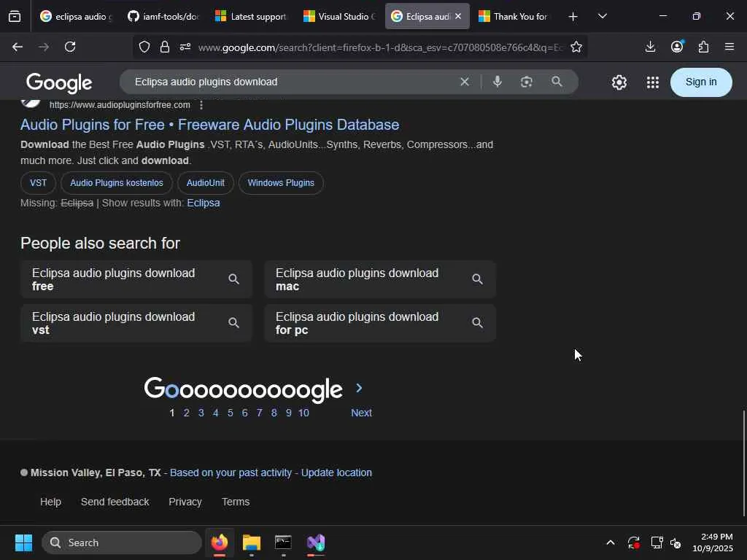
Task: Open the Privacy footer link
Action: pos(185,502)
